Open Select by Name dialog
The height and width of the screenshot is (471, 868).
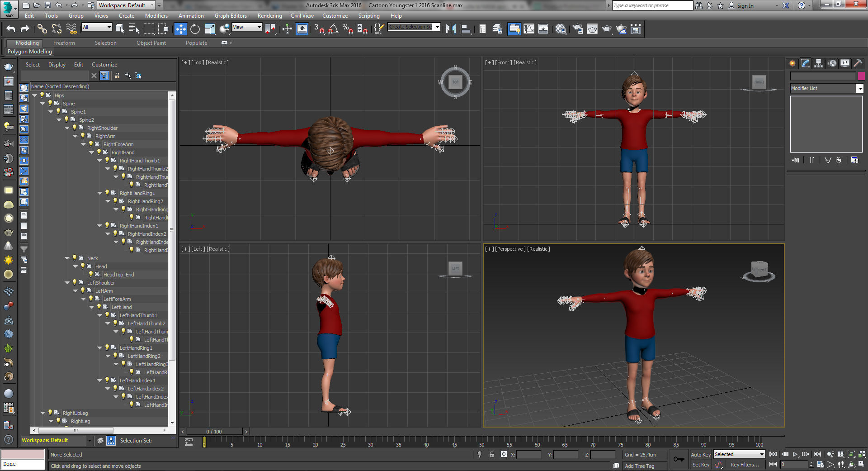coord(134,29)
